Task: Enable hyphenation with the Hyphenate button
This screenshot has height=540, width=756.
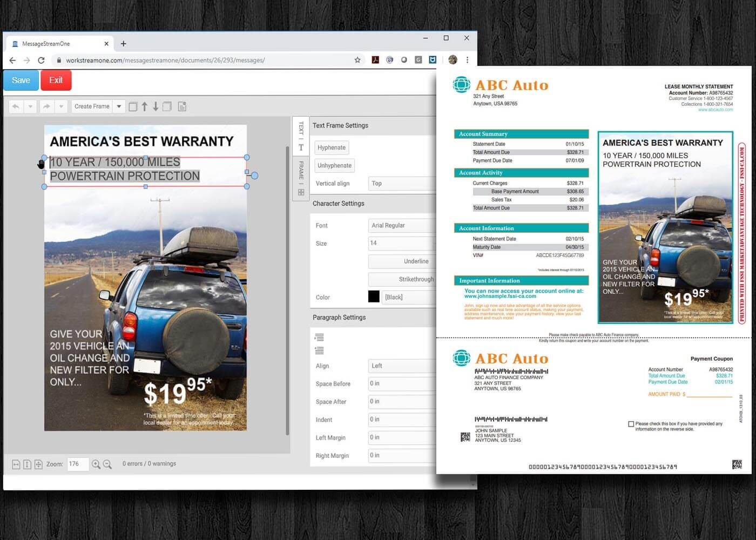Action: 331,147
